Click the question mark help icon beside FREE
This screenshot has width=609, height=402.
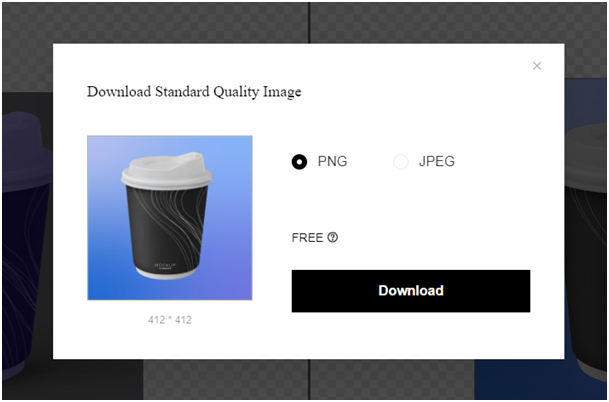pyautogui.click(x=332, y=237)
